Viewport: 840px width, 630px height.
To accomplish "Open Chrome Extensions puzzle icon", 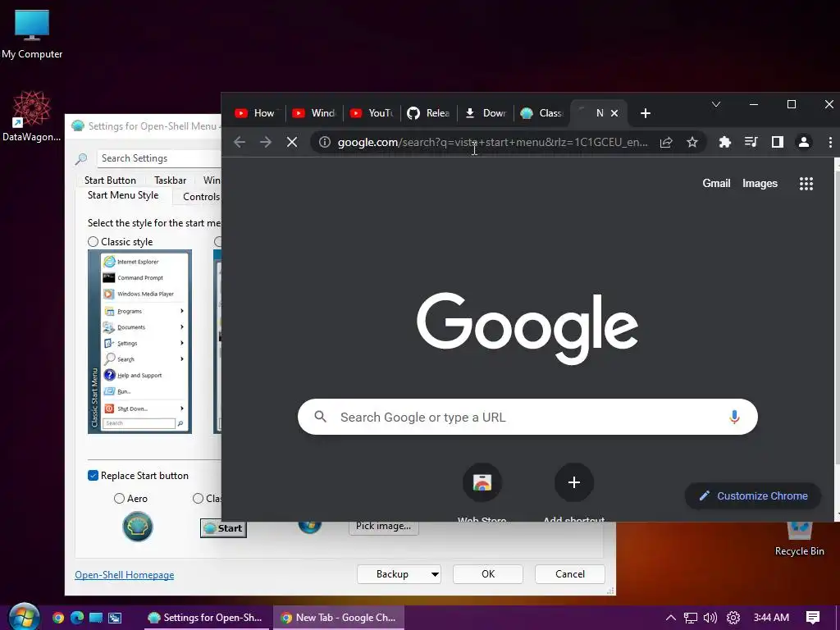I will pos(725,142).
